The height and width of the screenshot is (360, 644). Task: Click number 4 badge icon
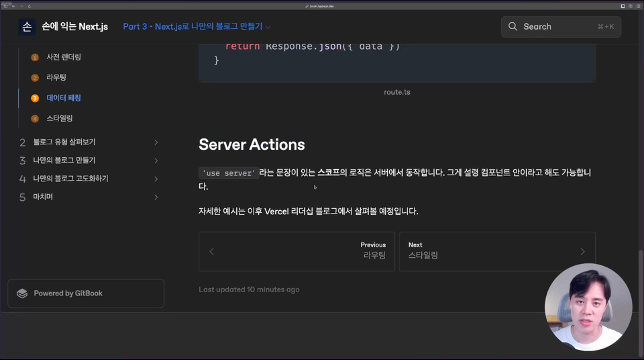tap(35, 118)
